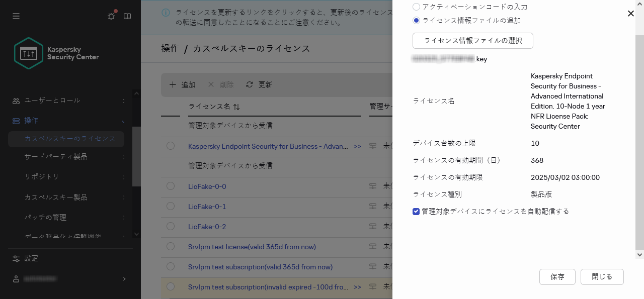This screenshot has width=644, height=299.
Task: Open the 設定 menu item
Action: [31, 258]
